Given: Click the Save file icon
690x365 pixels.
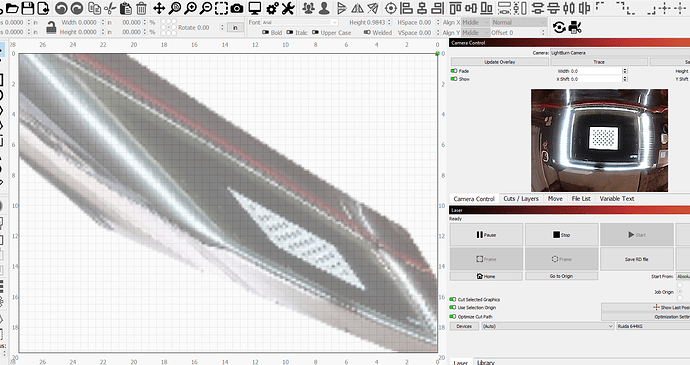Looking at the screenshot, I should pyautogui.click(x=28, y=8).
